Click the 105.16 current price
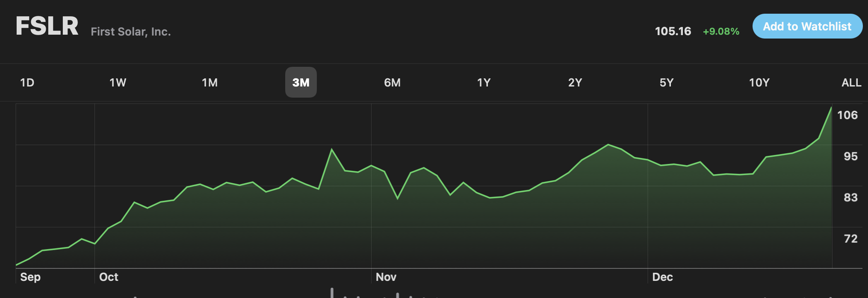 coord(673,31)
